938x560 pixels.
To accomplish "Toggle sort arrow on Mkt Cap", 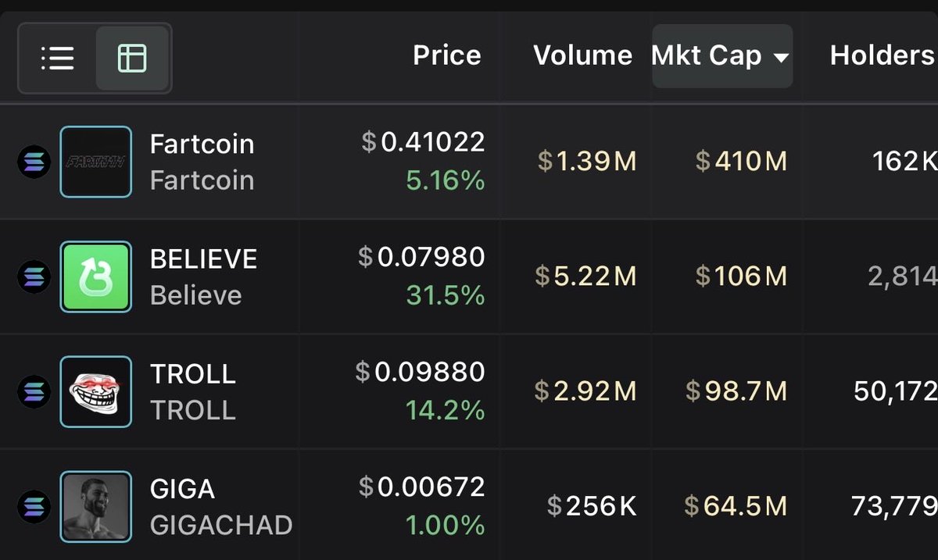I will point(780,57).
